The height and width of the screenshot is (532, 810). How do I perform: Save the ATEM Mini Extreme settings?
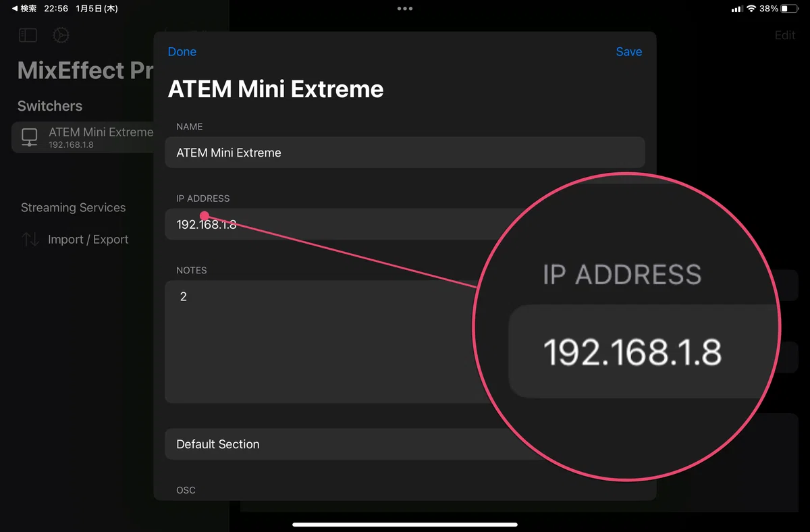pos(628,52)
